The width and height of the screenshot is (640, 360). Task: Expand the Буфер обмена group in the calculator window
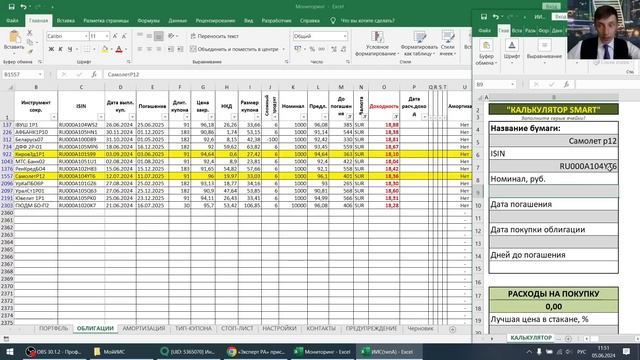486,53
